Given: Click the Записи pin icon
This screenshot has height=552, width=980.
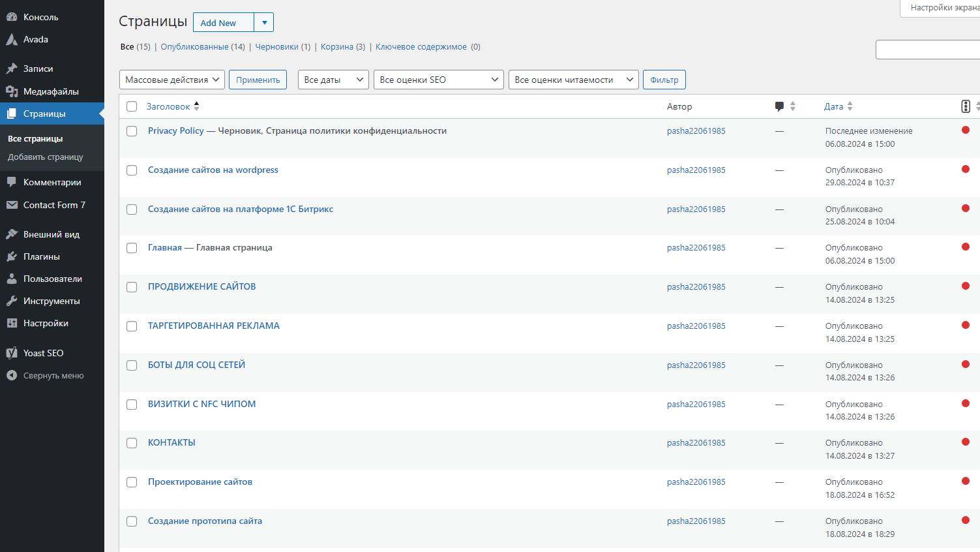Looking at the screenshot, I should pos(12,69).
